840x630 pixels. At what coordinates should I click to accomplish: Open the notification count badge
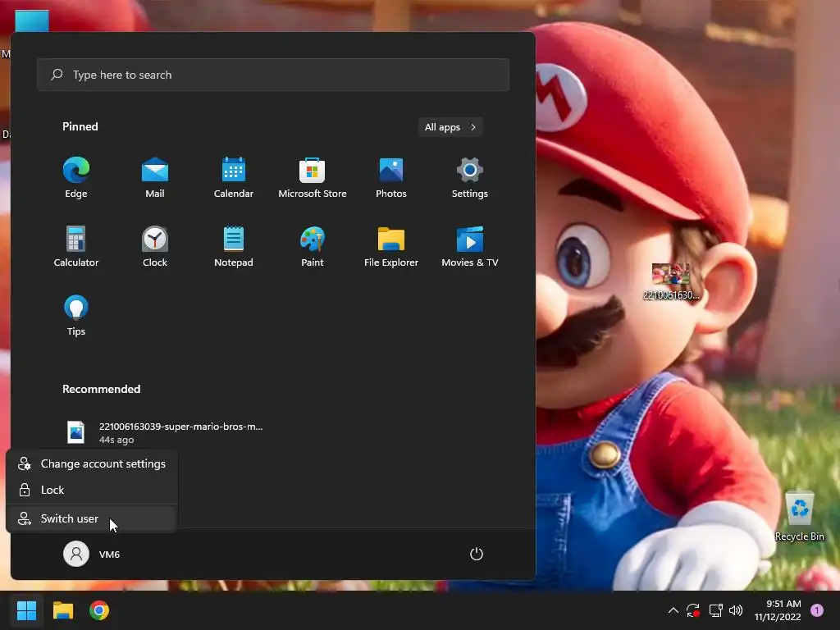coord(817,610)
